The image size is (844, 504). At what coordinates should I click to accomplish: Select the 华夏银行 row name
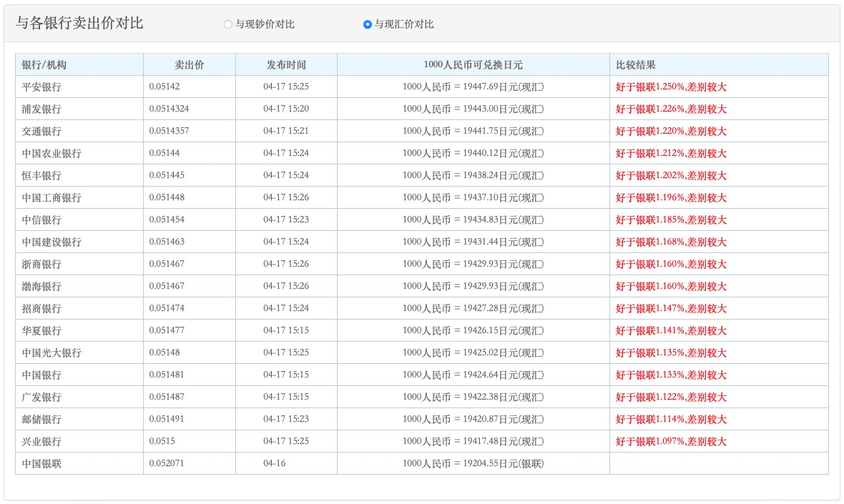41,330
